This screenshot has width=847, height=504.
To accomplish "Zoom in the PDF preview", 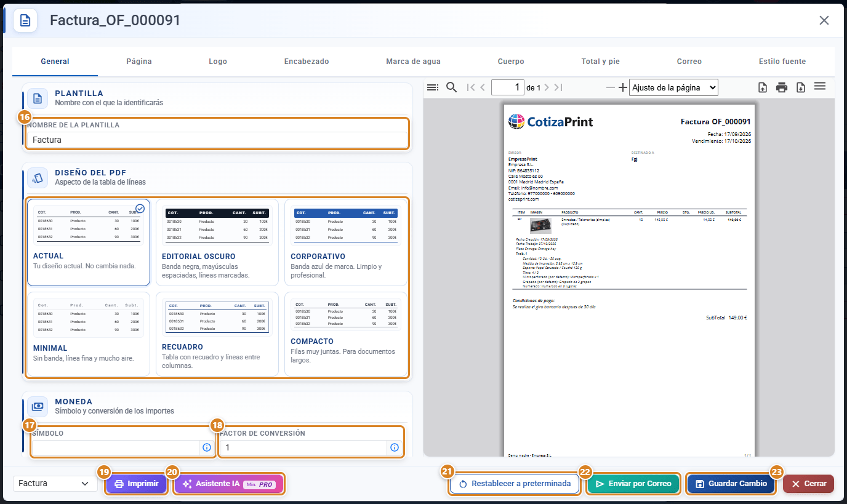I will click(623, 87).
